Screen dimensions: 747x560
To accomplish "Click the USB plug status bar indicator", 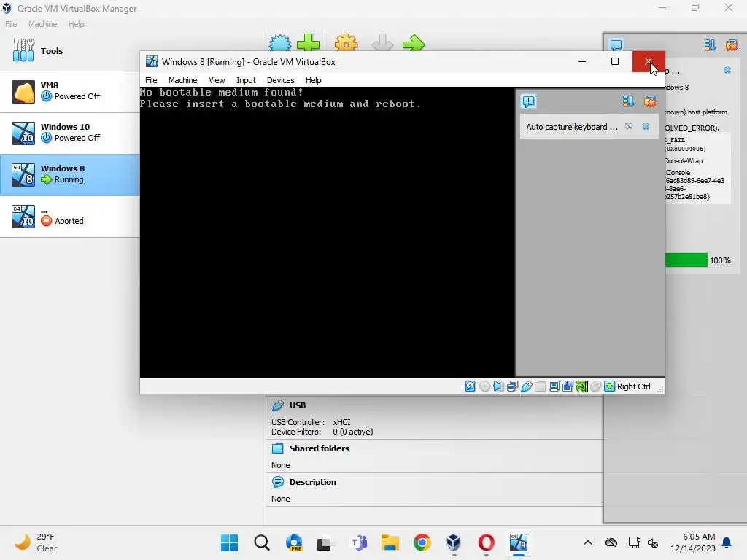I will 527,386.
